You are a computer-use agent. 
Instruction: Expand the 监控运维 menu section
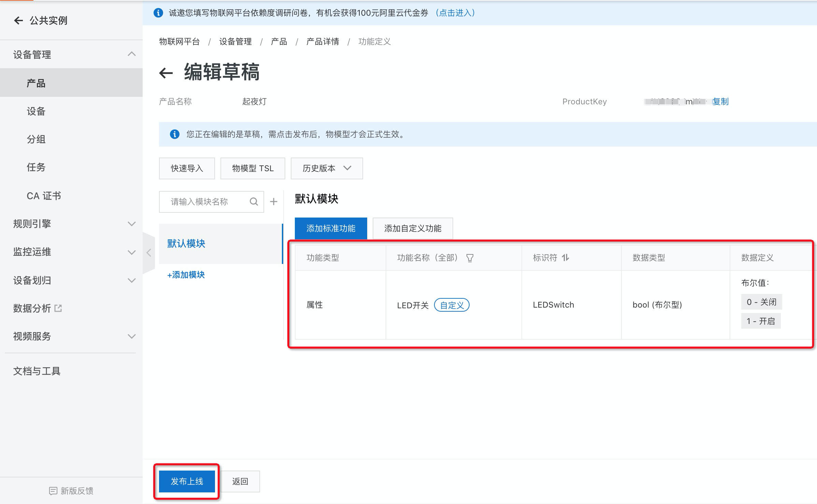(x=131, y=252)
